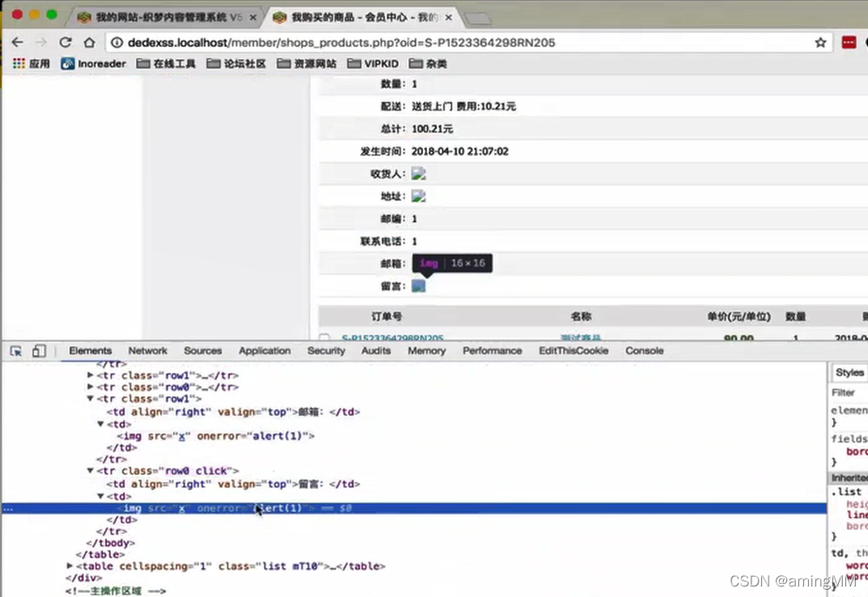Open the 论坛社区 bookmark folder
This screenshot has height=597, width=868.
pyautogui.click(x=236, y=64)
